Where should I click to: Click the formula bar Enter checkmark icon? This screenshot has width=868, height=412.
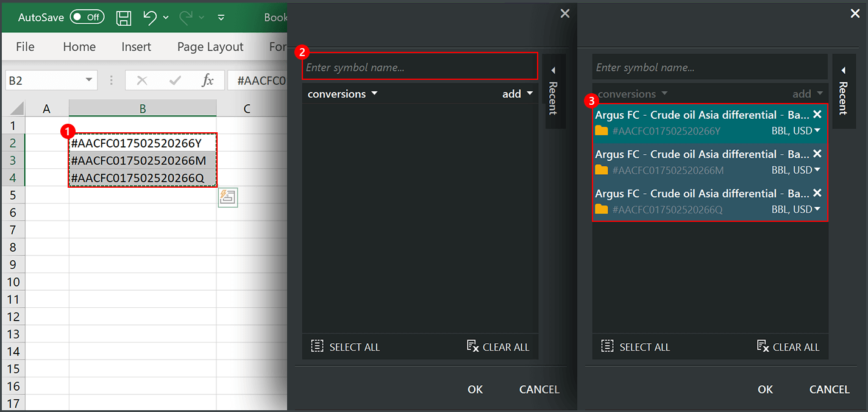176,80
